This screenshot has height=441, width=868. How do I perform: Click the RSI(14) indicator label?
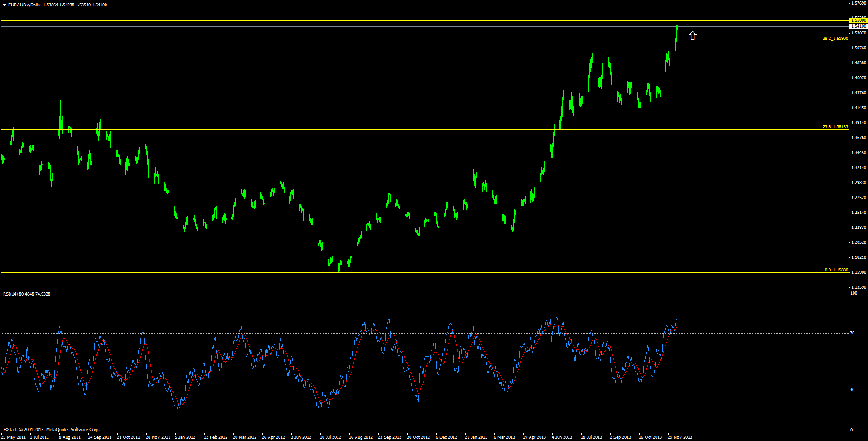tap(27, 294)
